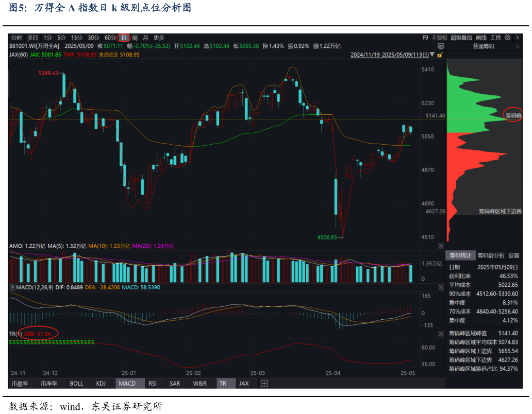The image size is (532, 414).
Task: Close the AMO volume sub-chart
Action: pos(441,246)
